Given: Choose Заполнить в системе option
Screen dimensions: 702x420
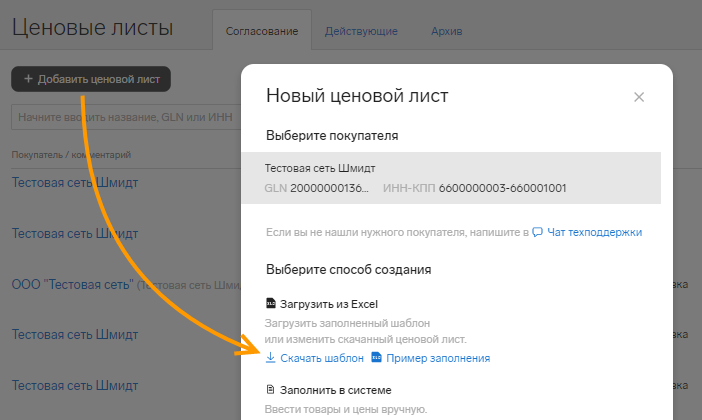Looking at the screenshot, I should coord(335,390).
